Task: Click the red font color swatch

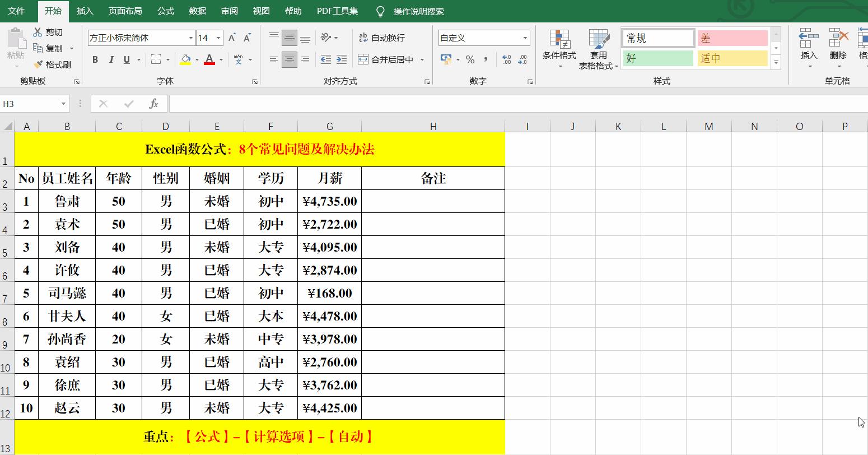Action: [x=210, y=63]
